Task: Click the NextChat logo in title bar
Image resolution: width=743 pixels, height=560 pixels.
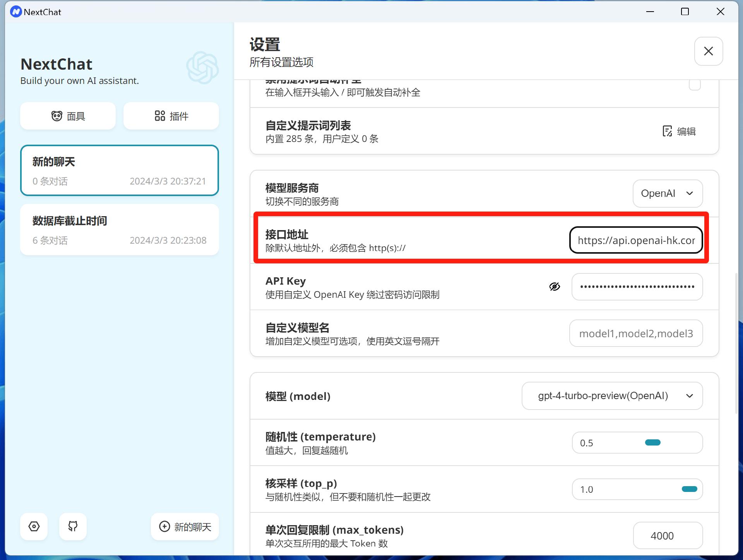Action: pos(15,12)
